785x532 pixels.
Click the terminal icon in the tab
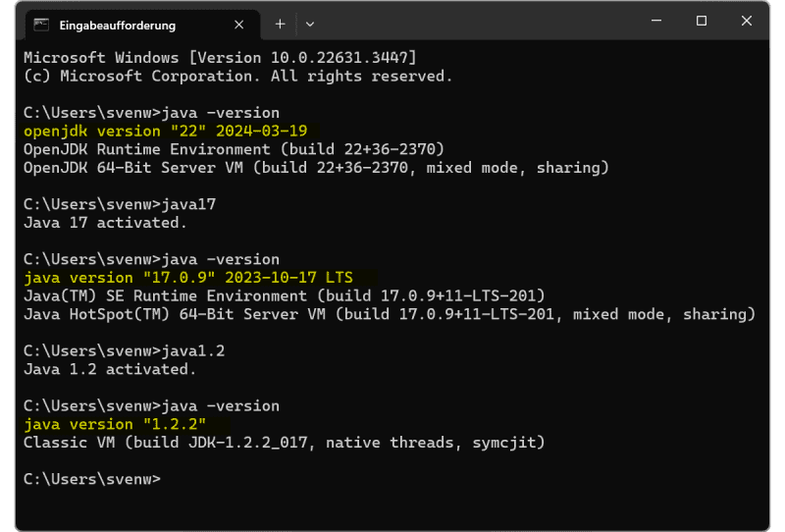click(41, 24)
